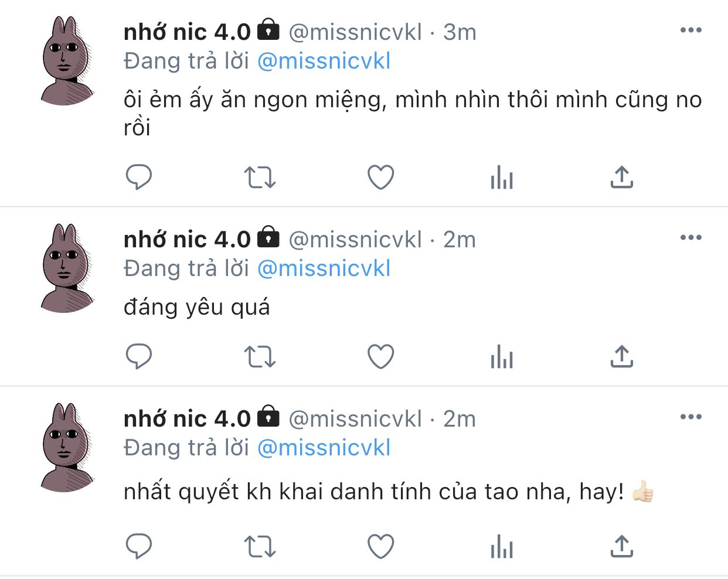Like the "đáng yêu quá" tweet
728x579 pixels.
point(380,356)
